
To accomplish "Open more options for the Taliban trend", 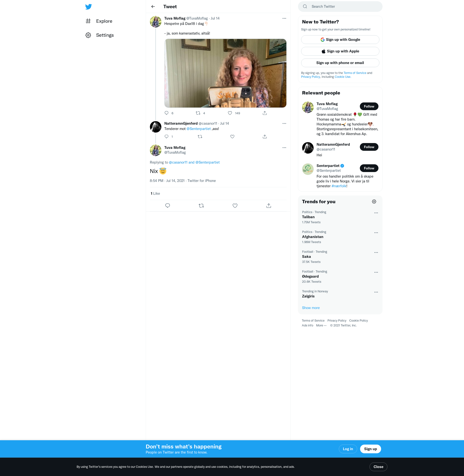I will [x=376, y=213].
